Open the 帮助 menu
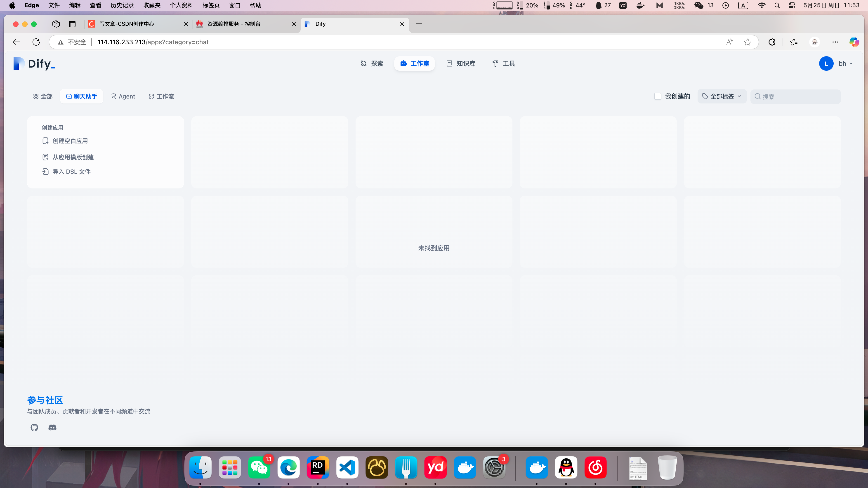 pos(256,5)
